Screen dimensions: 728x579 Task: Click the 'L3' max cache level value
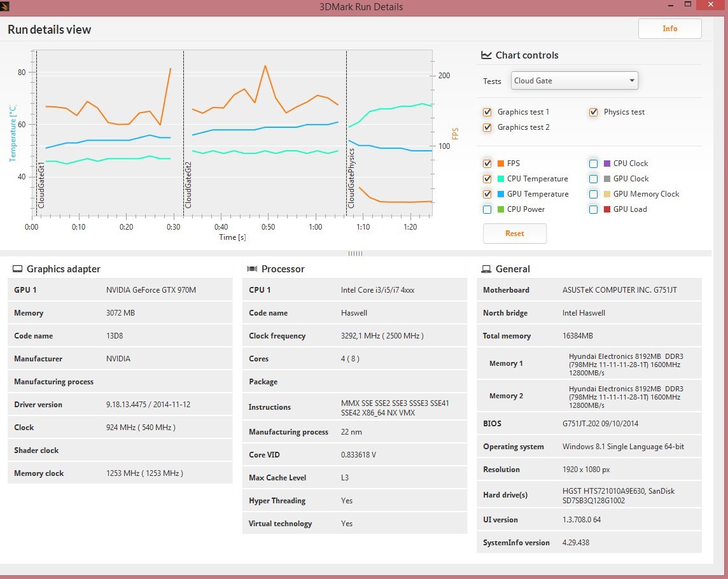[x=344, y=477]
